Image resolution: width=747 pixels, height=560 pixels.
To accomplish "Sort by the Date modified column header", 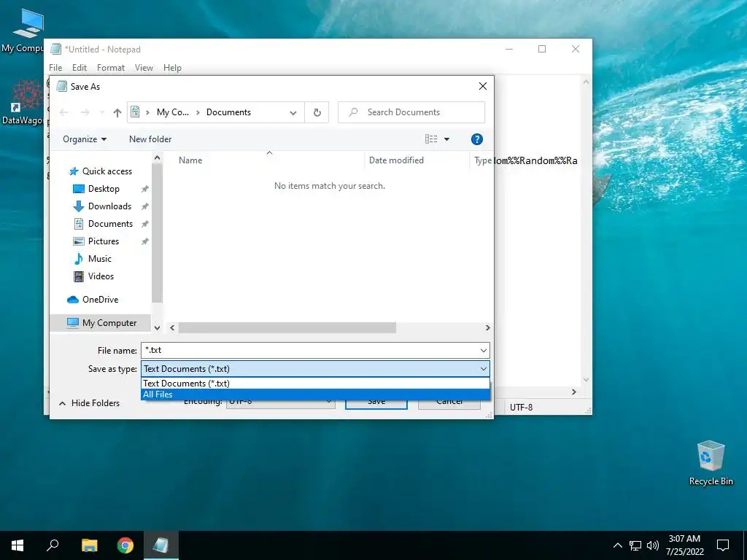I will point(396,160).
